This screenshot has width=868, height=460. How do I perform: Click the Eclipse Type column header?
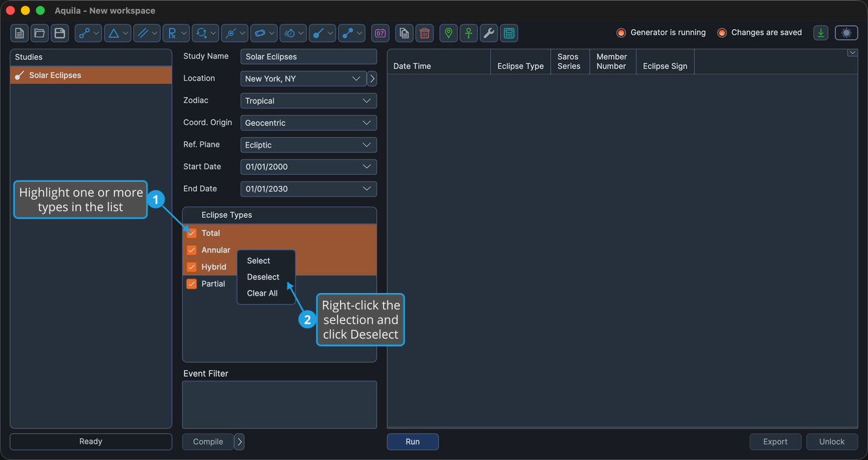click(x=521, y=62)
